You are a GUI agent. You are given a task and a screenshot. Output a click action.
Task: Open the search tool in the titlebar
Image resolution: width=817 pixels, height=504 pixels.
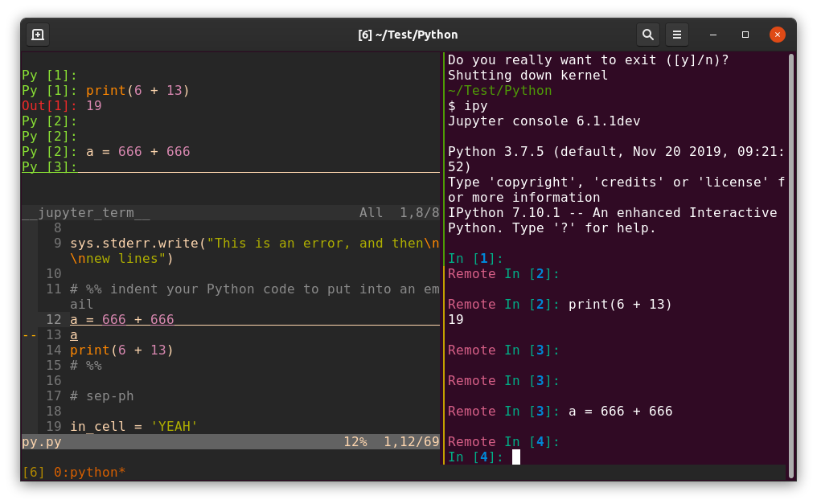click(x=647, y=35)
